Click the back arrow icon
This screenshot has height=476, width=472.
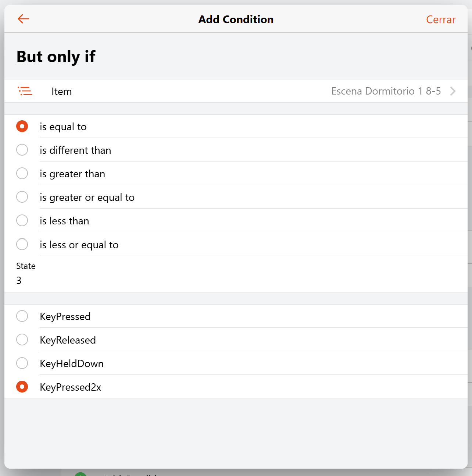pos(23,19)
